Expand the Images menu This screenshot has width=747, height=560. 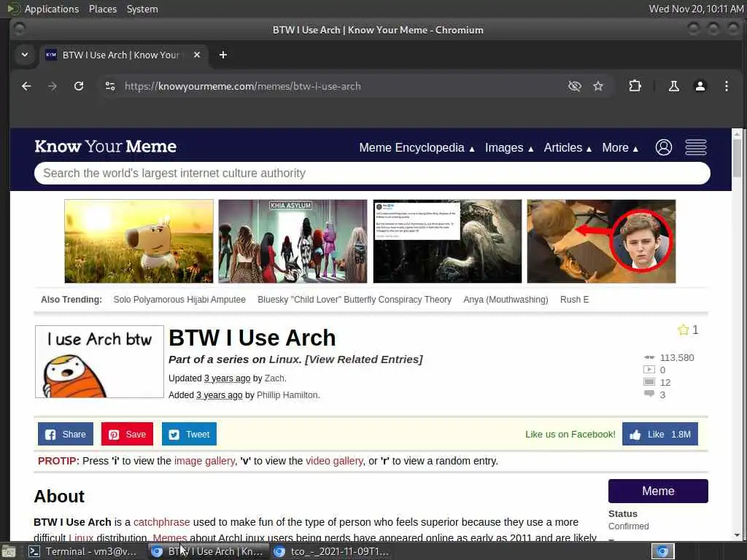pos(508,147)
